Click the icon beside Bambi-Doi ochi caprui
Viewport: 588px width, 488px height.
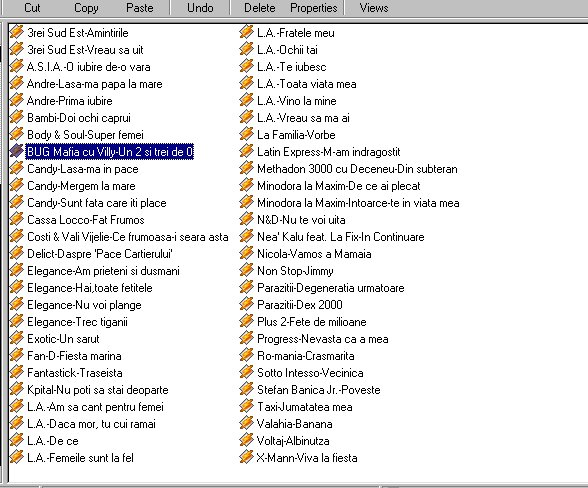(x=16, y=117)
